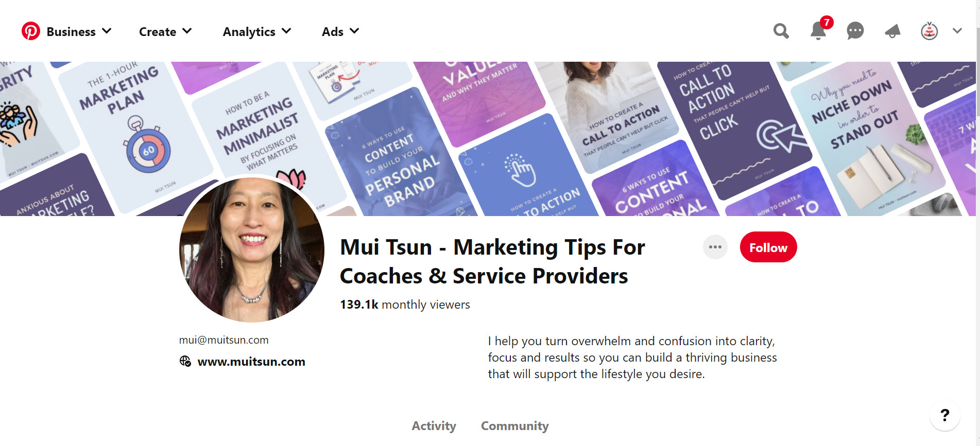Open the www.muitsun.com link
The image size is (980, 446).
click(251, 362)
